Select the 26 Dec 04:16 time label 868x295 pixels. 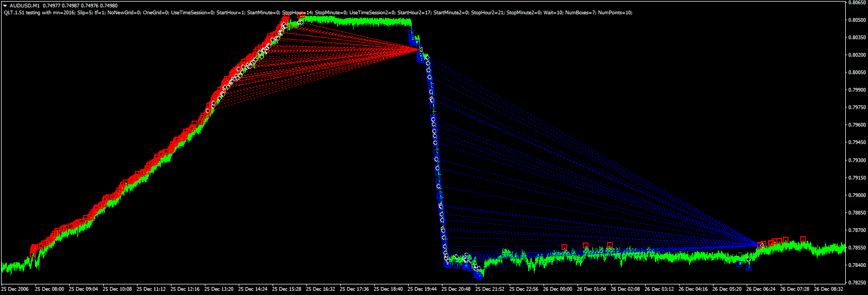pos(693,289)
